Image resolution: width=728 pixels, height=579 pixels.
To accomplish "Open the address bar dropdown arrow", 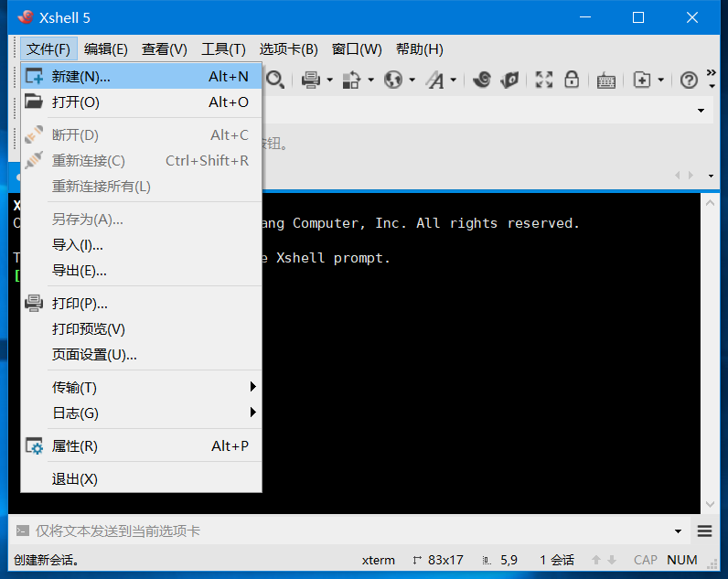I will coord(701,111).
